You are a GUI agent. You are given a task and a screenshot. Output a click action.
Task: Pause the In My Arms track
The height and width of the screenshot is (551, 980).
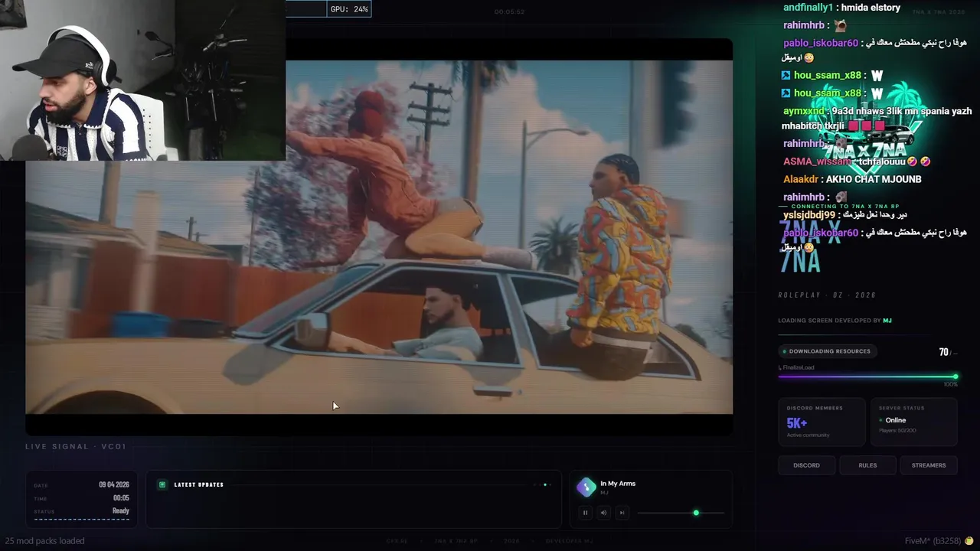click(x=585, y=513)
